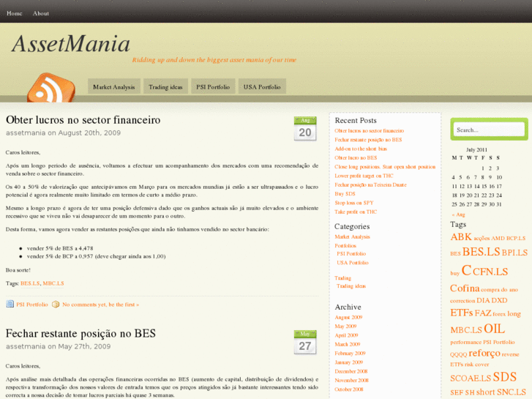The width and height of the screenshot is (532, 399).
Task: Click the Aug 20 date badge
Action: click(305, 129)
